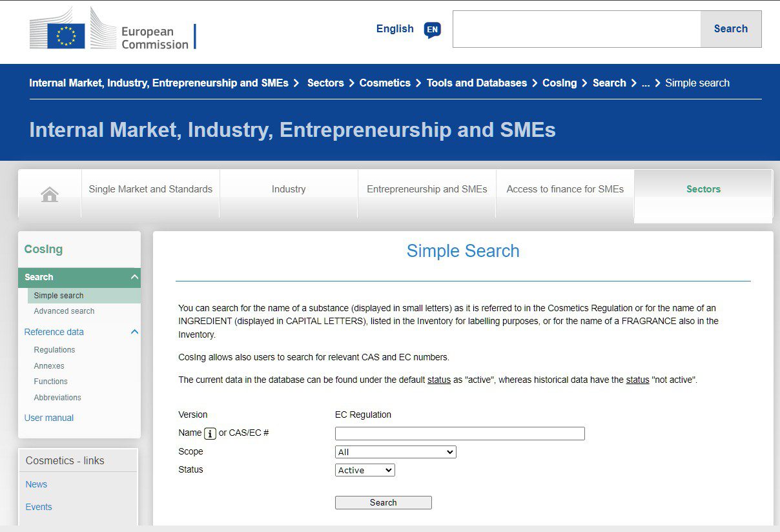Click the Name or CAS/EC input field
Viewport: 780px width, 532px height.
460,433
